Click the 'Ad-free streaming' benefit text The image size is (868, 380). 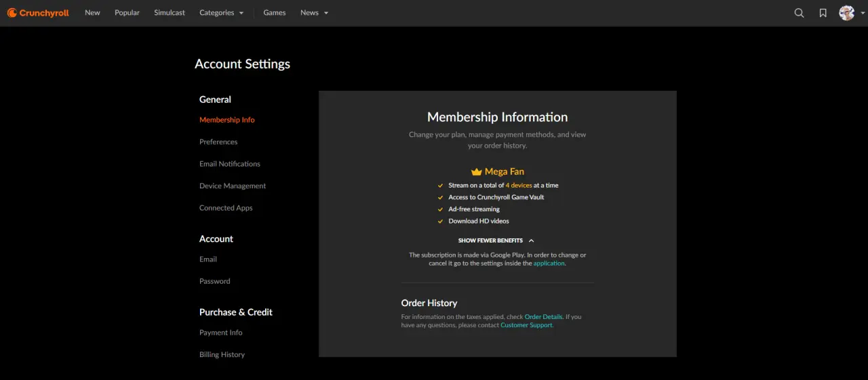474,209
